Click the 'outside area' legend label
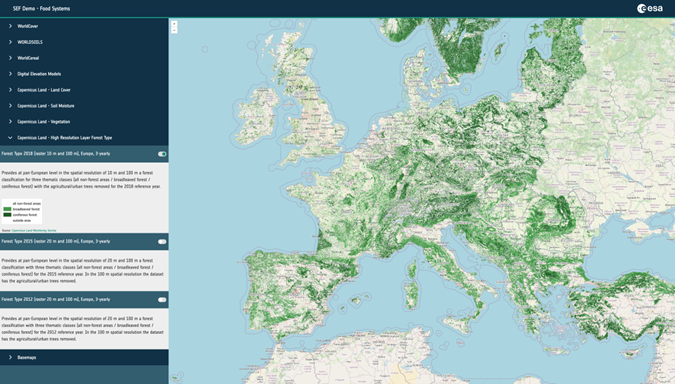The height and width of the screenshot is (384, 675). (x=22, y=220)
